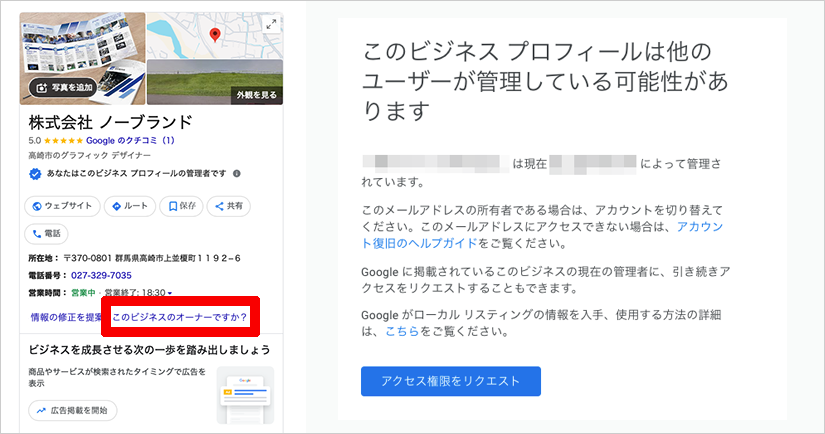
Task: Open the Google のクチコミ (1) reviews link
Action: 130,140
